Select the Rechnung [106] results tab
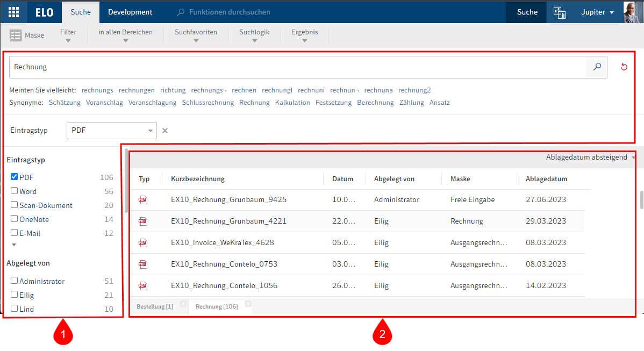The height and width of the screenshot is (351, 644). pyautogui.click(x=216, y=306)
